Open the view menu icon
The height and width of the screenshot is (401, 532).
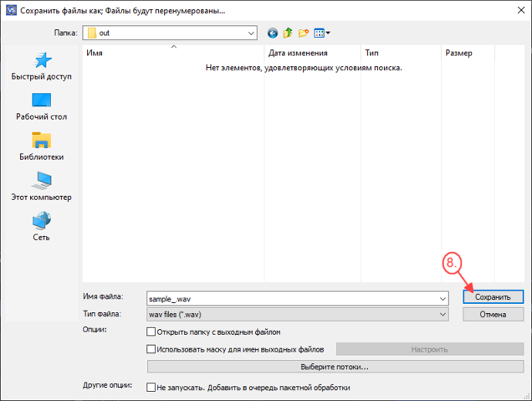(x=322, y=33)
